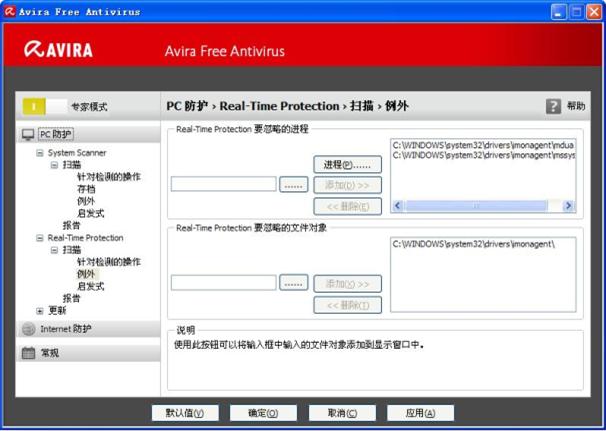Select 启发式 under Real-Time Protection

click(90, 286)
